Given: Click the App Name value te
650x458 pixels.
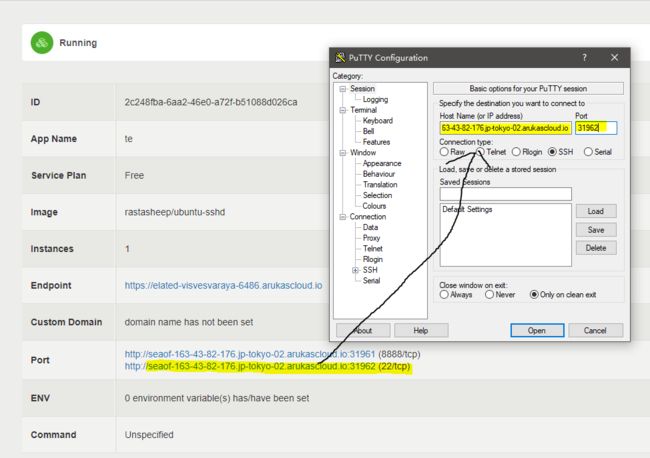Looking at the screenshot, I should [x=129, y=139].
